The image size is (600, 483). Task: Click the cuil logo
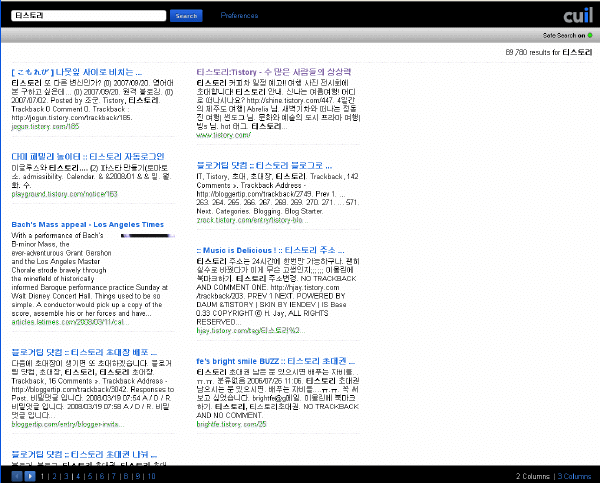[x=578, y=15]
